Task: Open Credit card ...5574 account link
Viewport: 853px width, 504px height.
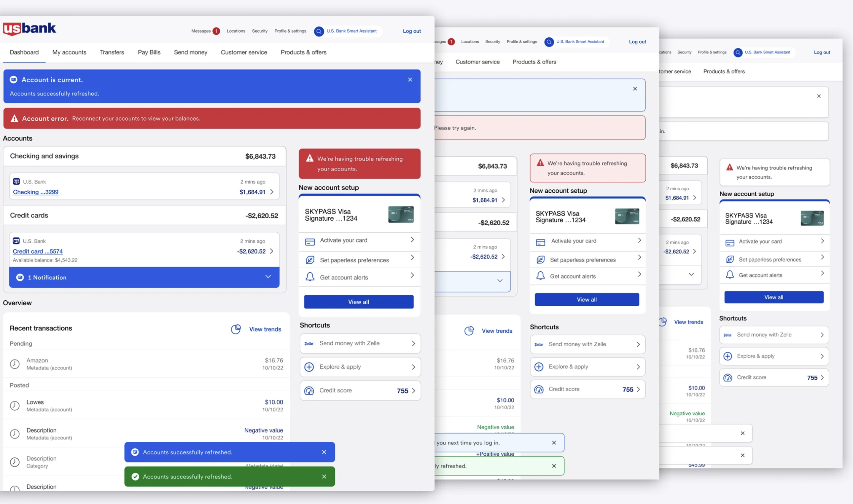Action: (38, 251)
